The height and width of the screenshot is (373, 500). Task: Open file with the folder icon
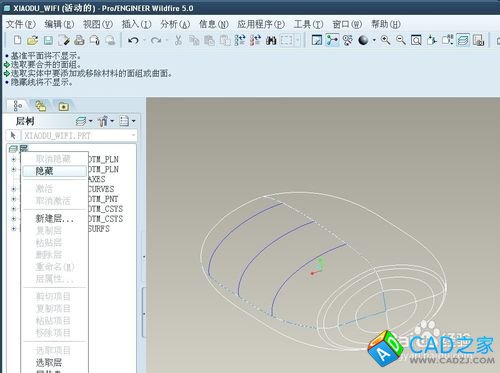[x=32, y=40]
